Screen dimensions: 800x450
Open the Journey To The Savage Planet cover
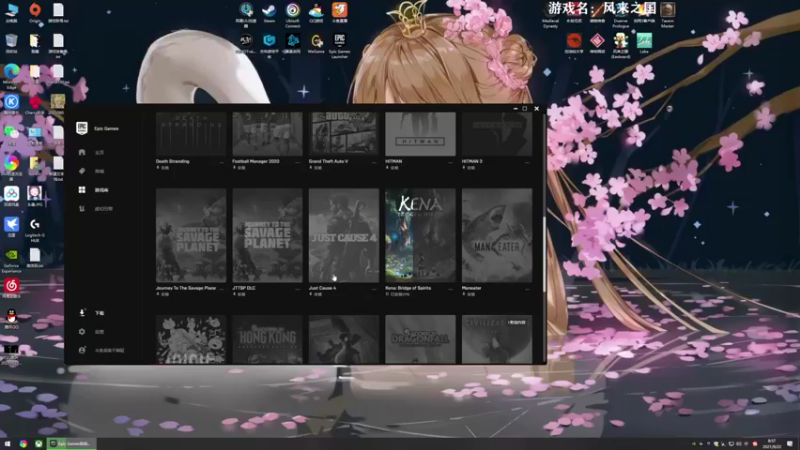click(x=191, y=235)
